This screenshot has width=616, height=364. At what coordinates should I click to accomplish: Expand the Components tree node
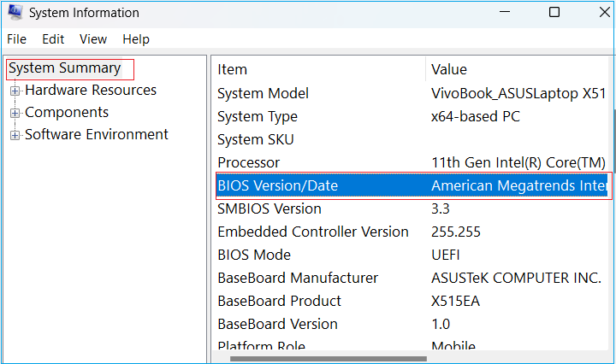click(x=15, y=113)
